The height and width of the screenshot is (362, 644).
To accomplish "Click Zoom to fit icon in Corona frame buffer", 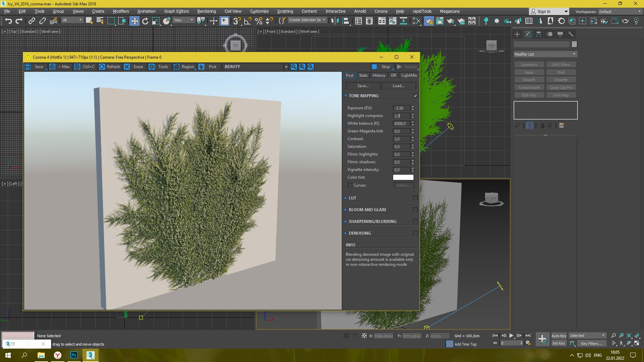I will point(311,67).
